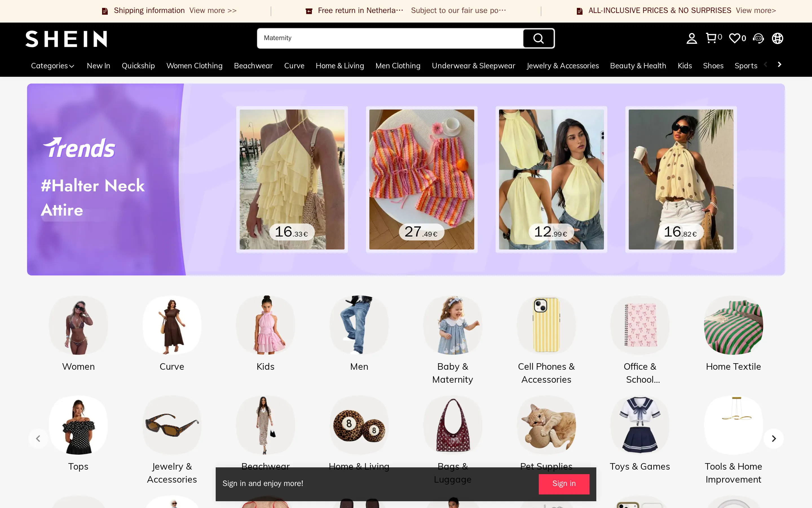
Task: Open Tools & Home Improvement category
Action: click(734, 425)
